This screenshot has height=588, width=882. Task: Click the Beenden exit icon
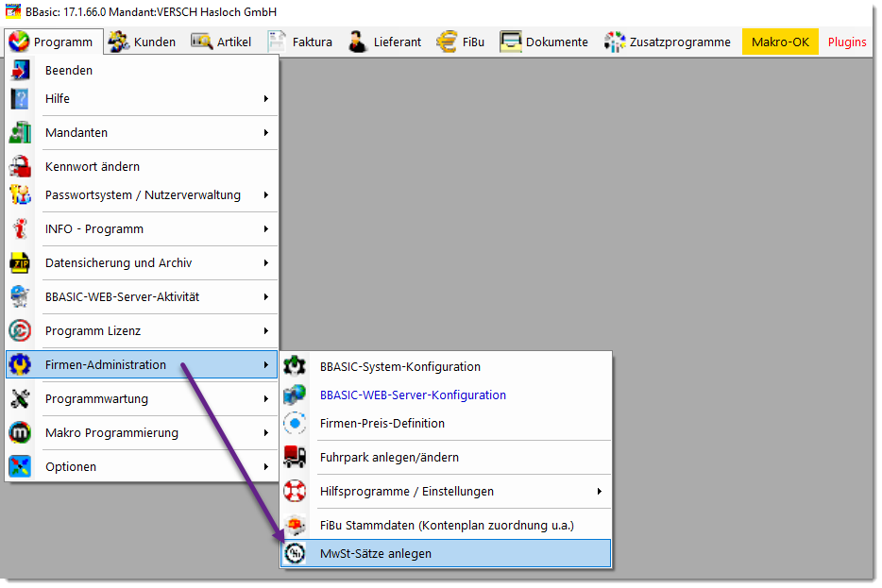20,70
